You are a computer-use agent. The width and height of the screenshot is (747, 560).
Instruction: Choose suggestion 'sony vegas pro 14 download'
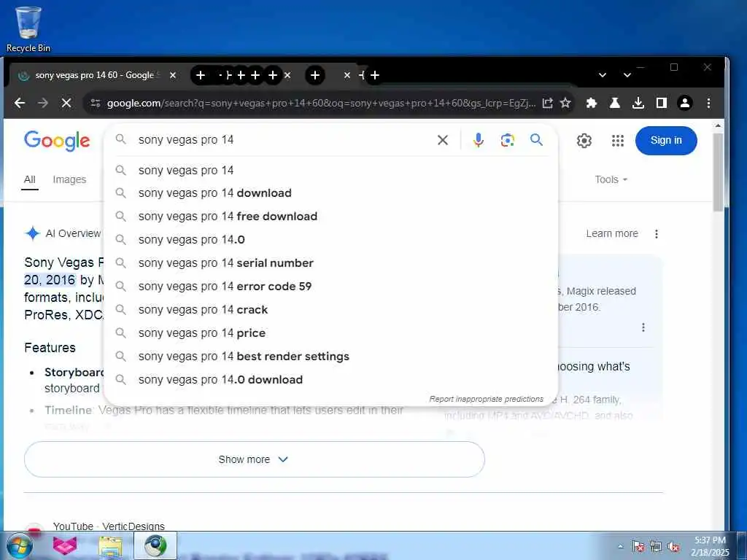[x=330, y=192]
